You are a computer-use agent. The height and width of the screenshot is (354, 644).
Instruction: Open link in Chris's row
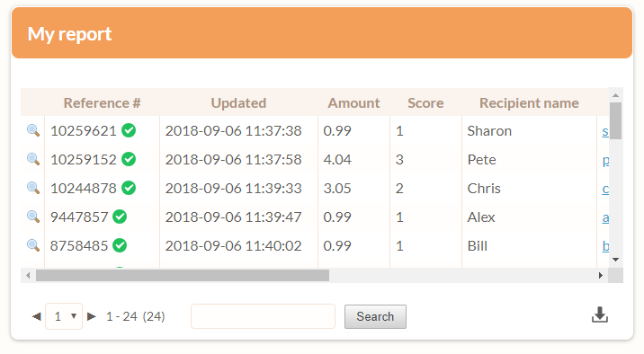point(605,189)
